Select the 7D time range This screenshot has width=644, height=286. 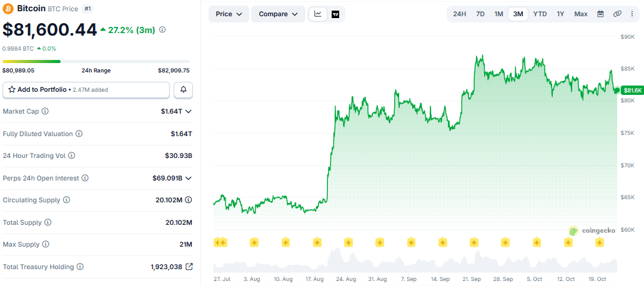pyautogui.click(x=480, y=14)
